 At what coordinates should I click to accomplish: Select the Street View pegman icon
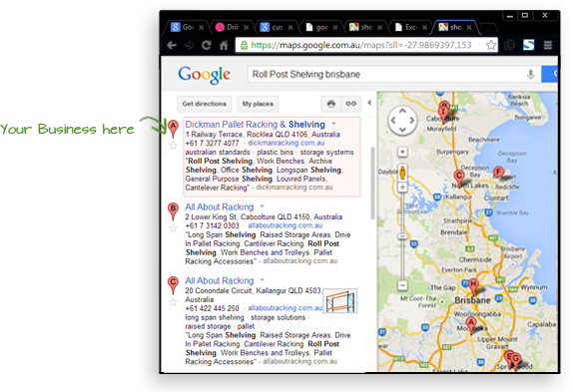[x=402, y=172]
